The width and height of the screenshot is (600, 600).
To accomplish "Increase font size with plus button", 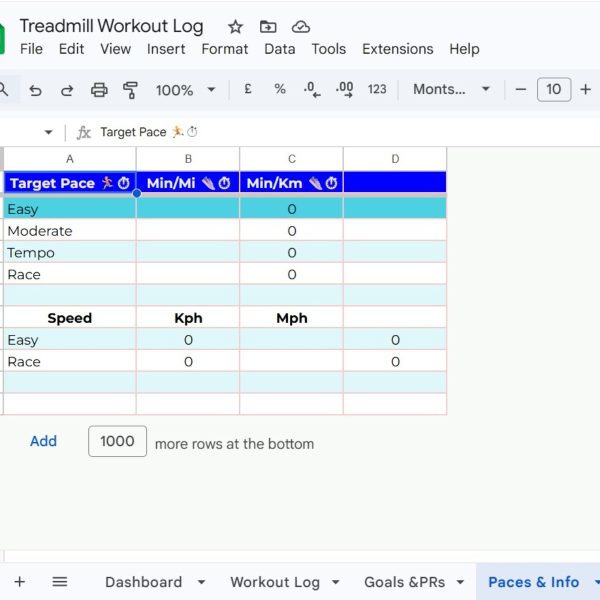I will click(x=585, y=90).
